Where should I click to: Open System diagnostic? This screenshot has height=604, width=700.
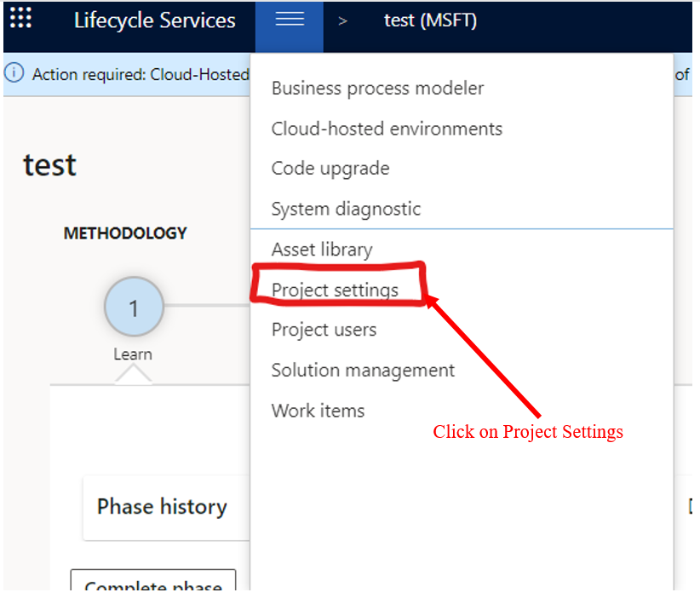(346, 209)
